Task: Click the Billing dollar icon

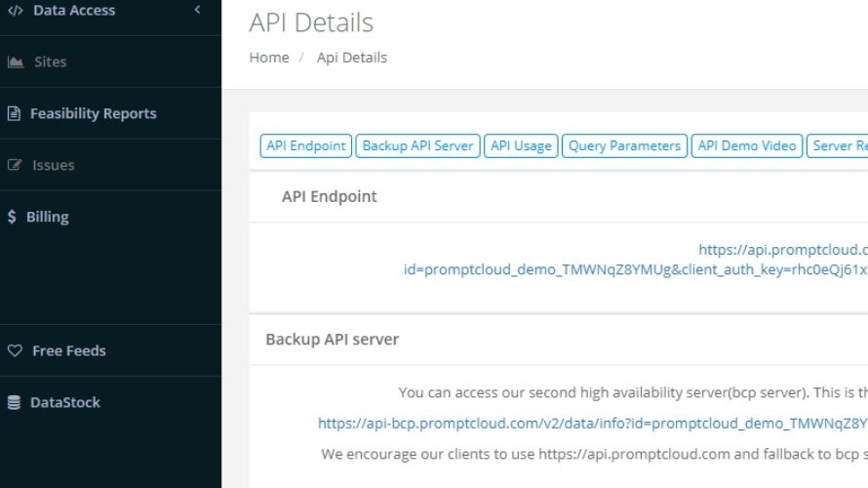Action: click(12, 216)
